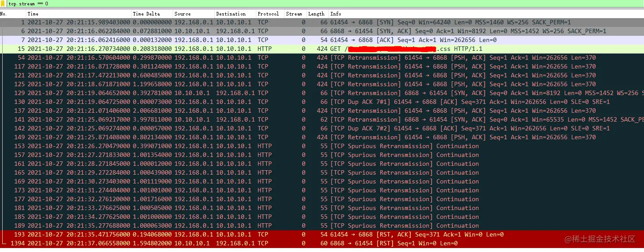
Task: Select packet 129 SYN, ACK retransmission row
Action: click(322, 93)
